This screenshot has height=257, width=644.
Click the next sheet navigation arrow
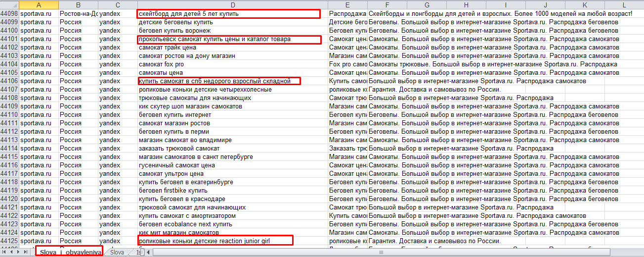pos(19,252)
